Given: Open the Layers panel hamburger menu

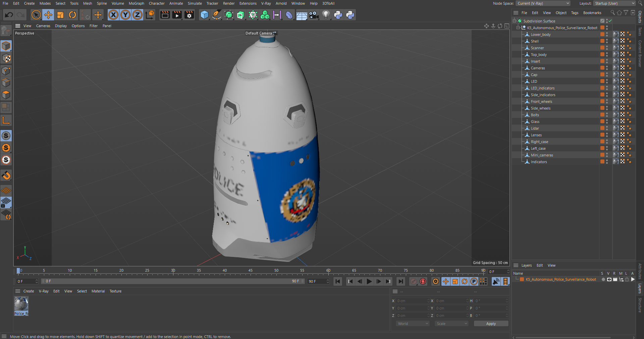Looking at the screenshot, I should pos(516,265).
